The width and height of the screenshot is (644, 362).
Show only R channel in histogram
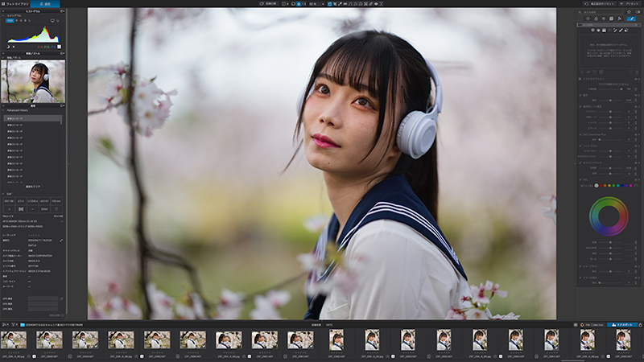click(17, 21)
